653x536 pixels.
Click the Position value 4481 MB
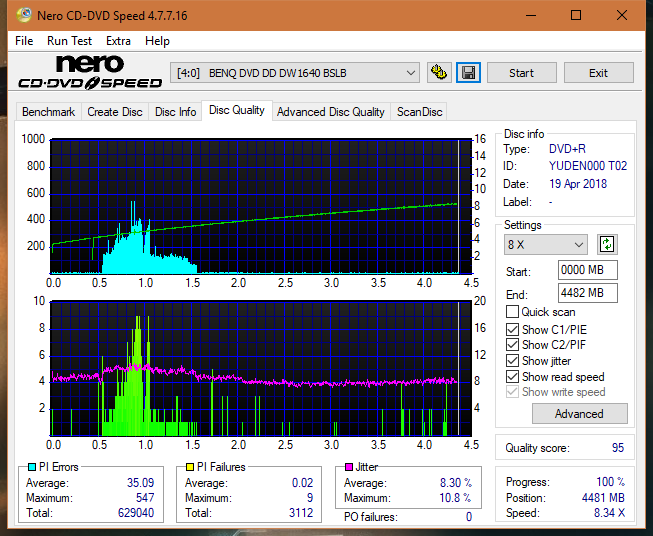[x=603, y=497]
